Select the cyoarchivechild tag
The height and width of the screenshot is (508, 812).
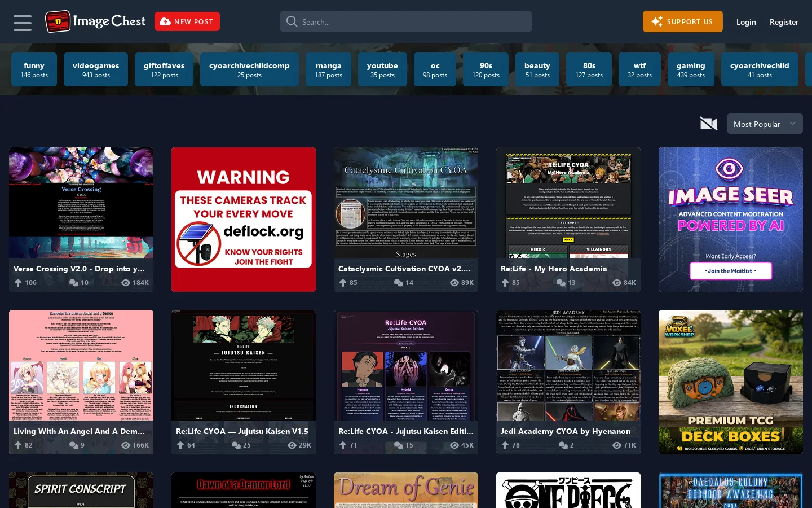click(760, 69)
